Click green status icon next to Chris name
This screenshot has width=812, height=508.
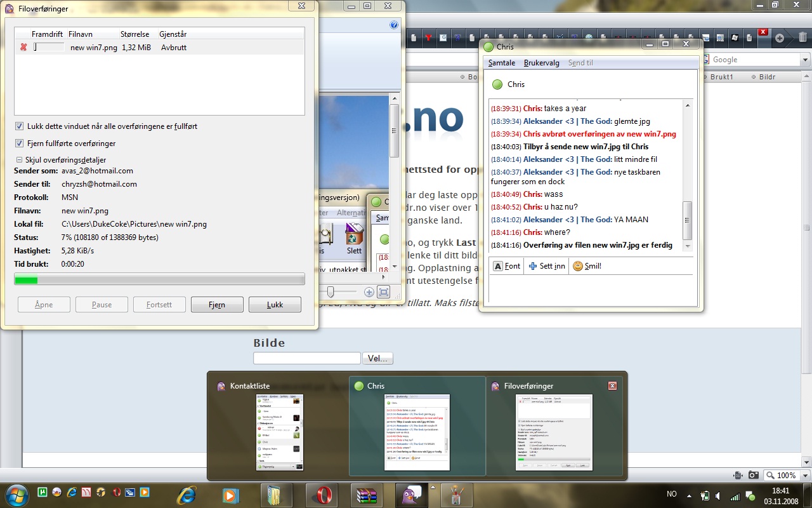point(497,84)
